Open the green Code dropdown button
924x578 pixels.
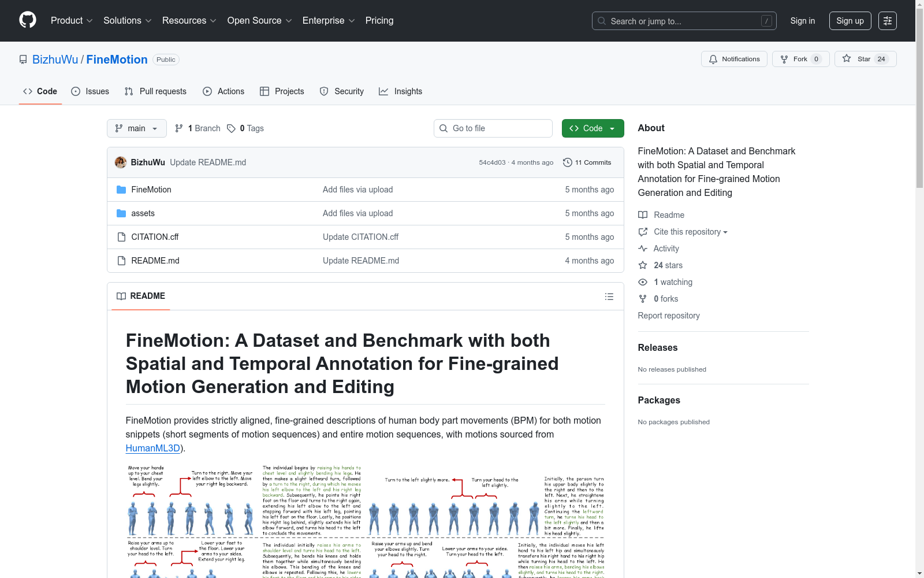593,128
